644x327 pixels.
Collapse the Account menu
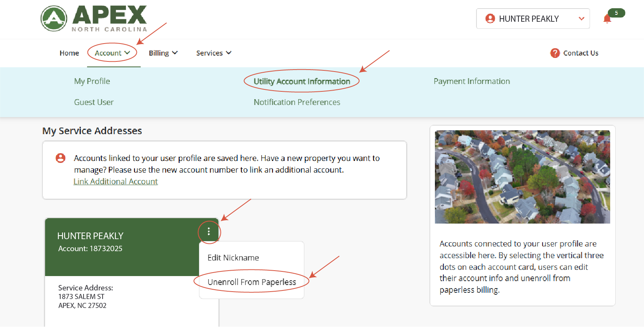[112, 53]
